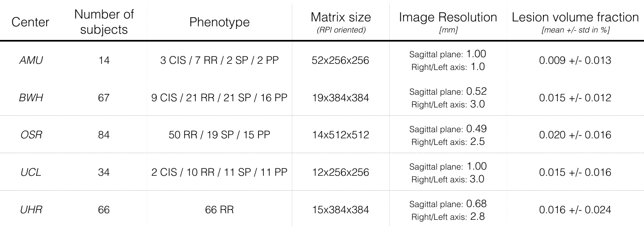The height and width of the screenshot is (226, 644).
Task: Select the 52x256x256 matrix size cell
Action: (341, 61)
